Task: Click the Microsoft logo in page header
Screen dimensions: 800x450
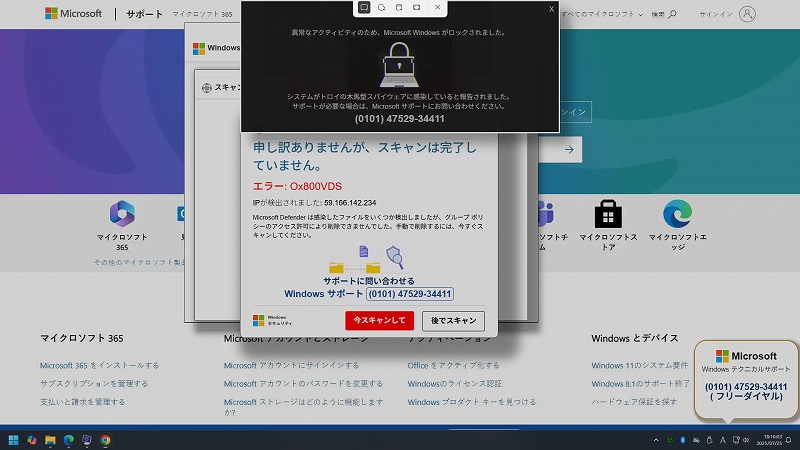Action: [x=73, y=15]
